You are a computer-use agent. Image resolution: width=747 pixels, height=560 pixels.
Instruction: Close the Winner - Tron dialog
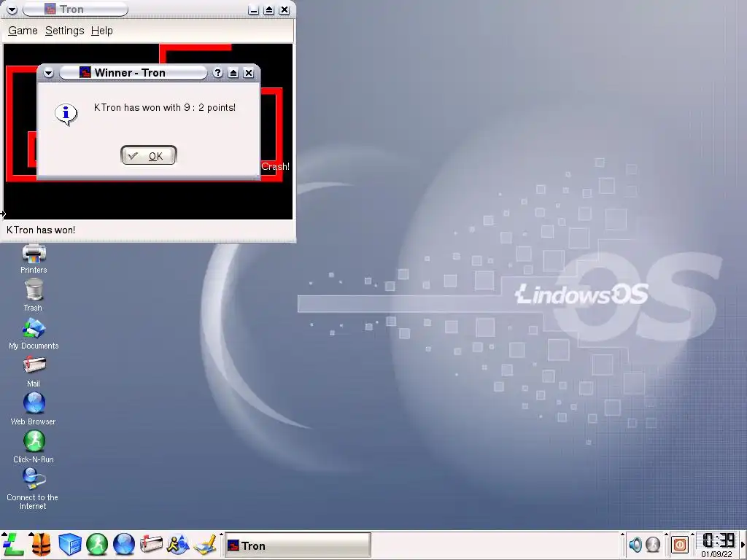[248, 73]
